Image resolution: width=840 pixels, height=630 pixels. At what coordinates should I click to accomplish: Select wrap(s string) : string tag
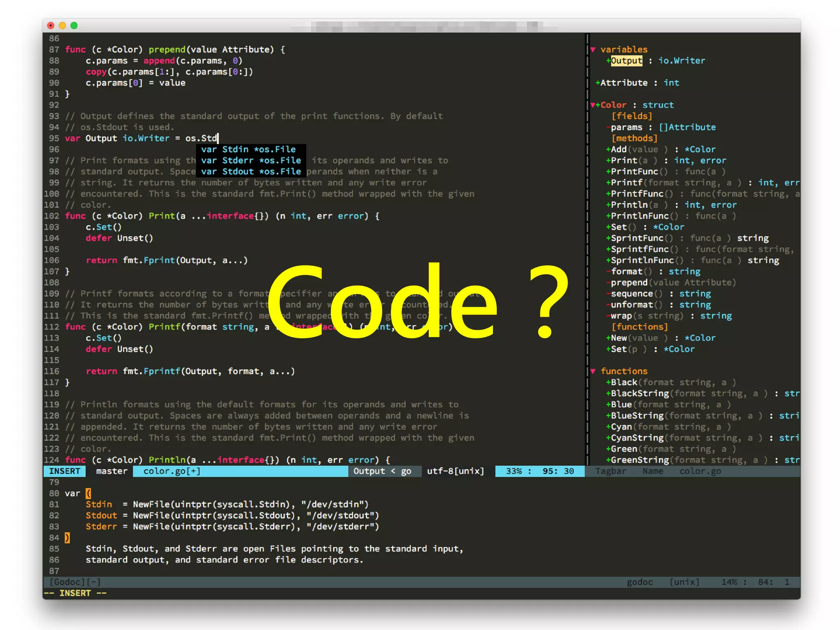pyautogui.click(x=669, y=315)
